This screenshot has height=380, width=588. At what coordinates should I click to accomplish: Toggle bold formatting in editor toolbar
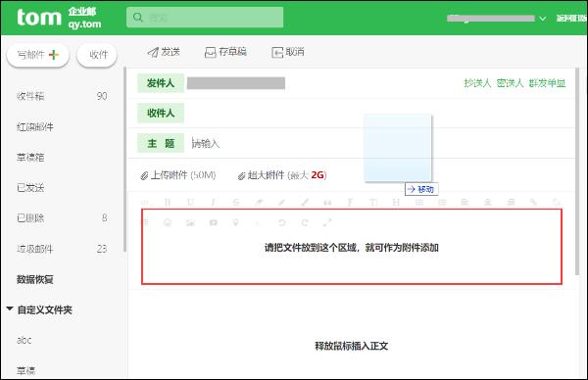[x=168, y=202]
